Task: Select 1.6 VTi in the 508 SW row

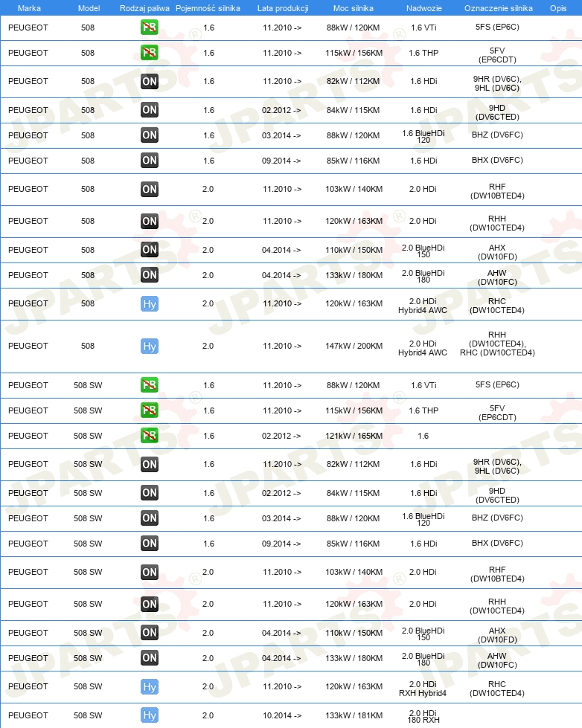Action: 423,385
